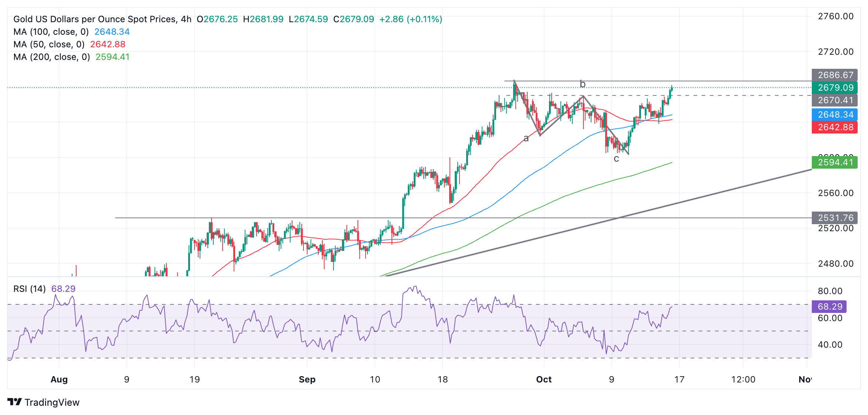868x415 pixels.
Task: Click the gray 2670.41 dashed level label
Action: (x=835, y=100)
